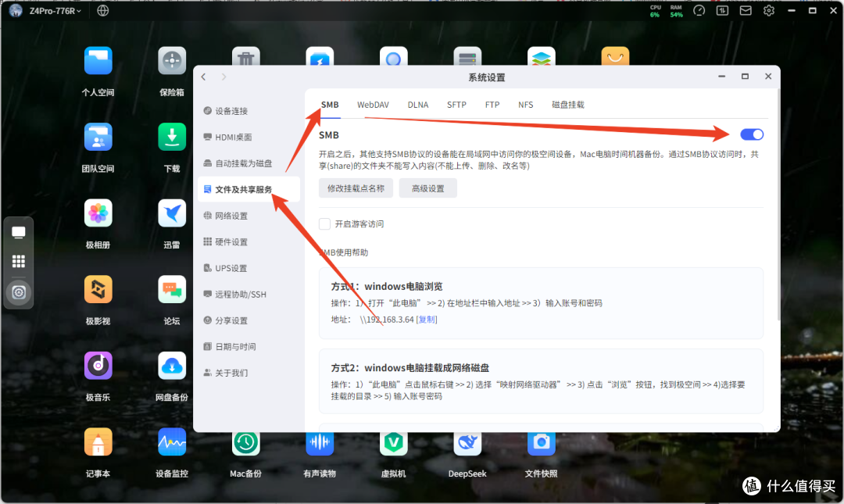Launch the 有声读物 audiobook app
Image resolution: width=844 pixels, height=504 pixels.
point(320,443)
